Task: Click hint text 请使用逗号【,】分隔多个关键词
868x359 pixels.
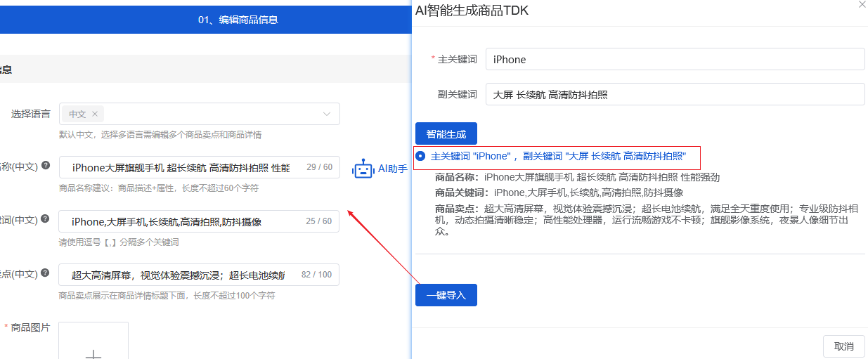Action: [x=119, y=242]
